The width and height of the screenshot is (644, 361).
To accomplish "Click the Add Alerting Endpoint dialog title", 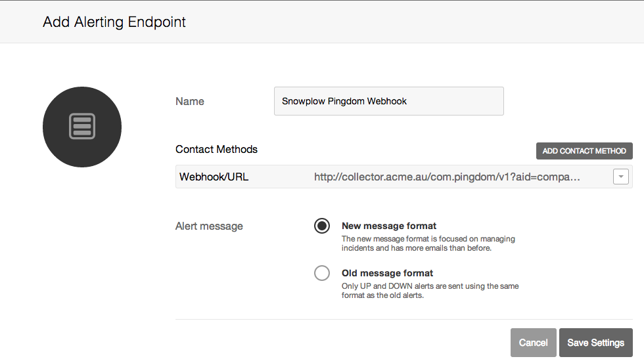I will pyautogui.click(x=114, y=22).
